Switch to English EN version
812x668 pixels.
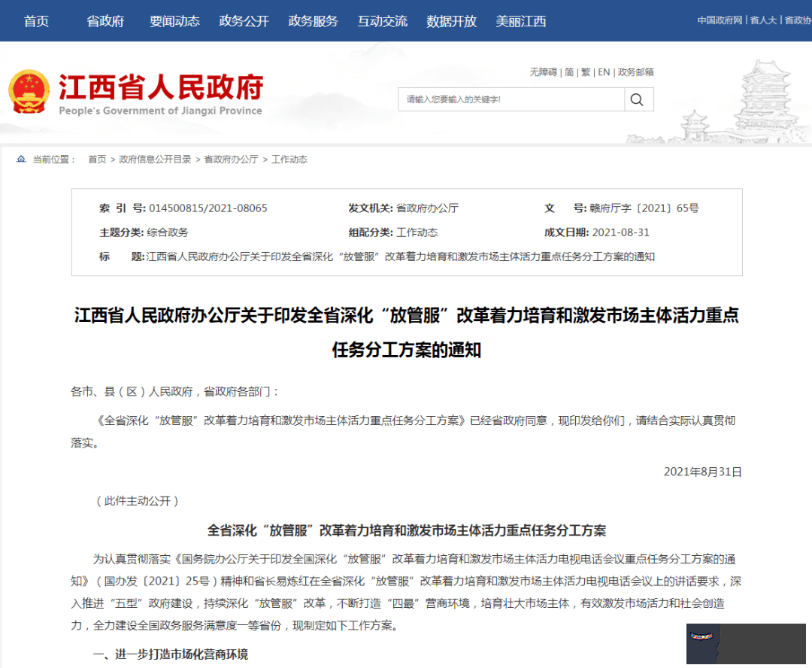click(x=604, y=72)
